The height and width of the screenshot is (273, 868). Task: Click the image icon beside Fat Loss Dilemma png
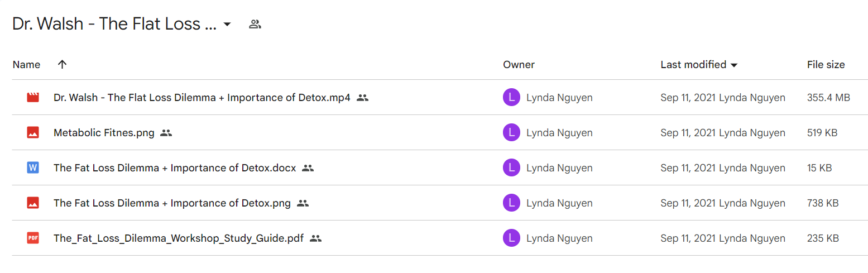33,203
